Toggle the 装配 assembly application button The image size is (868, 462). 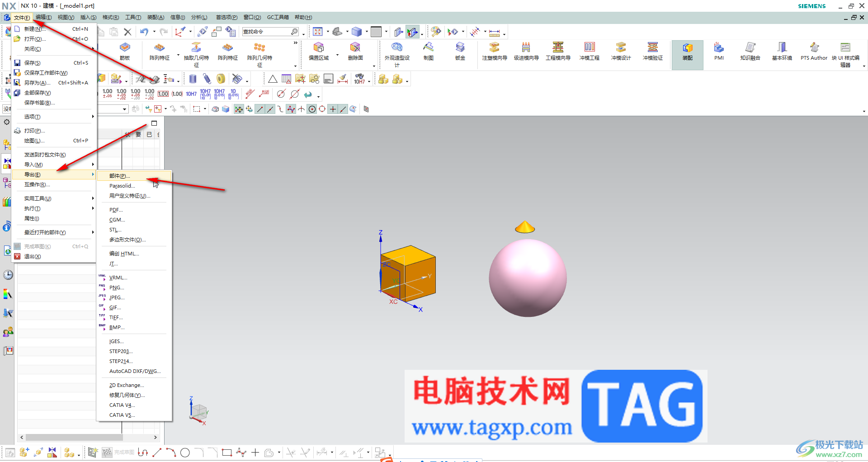pos(687,55)
